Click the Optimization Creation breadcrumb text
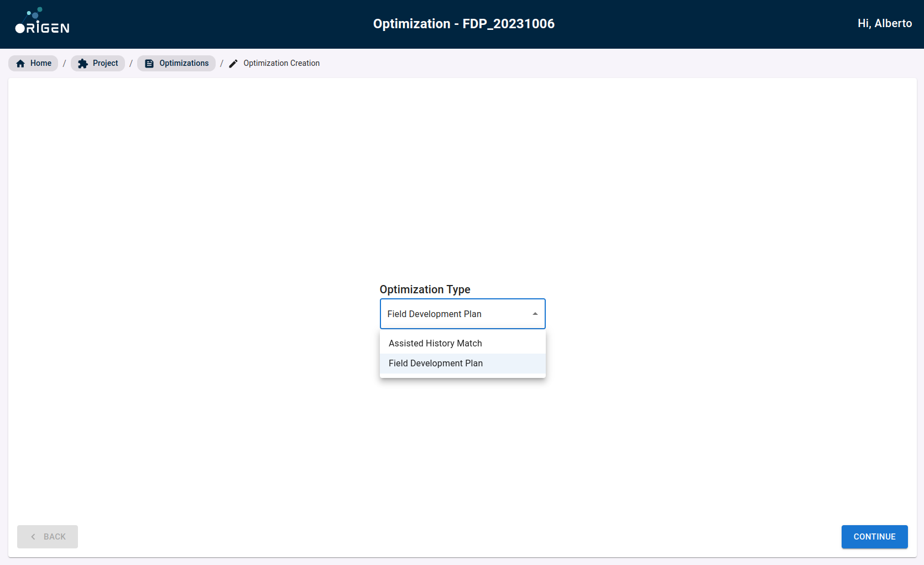This screenshot has height=565, width=924. (x=281, y=63)
